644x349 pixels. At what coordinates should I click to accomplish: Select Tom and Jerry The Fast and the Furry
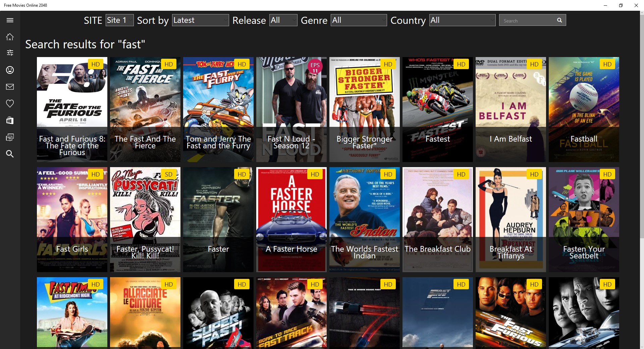(218, 109)
